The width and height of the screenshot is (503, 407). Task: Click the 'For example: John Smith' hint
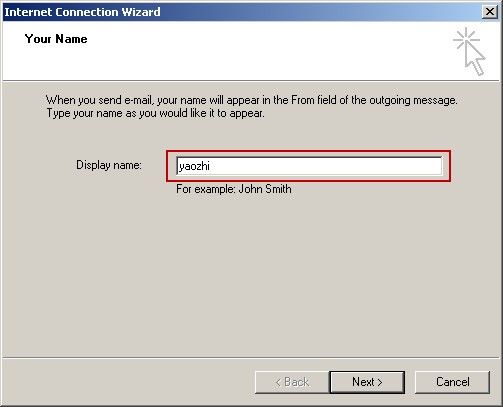click(234, 189)
